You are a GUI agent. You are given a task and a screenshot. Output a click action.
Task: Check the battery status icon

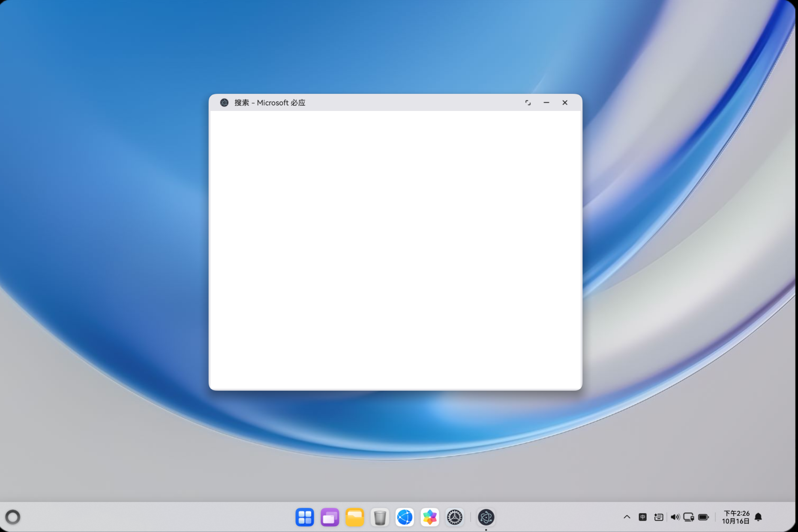(703, 517)
